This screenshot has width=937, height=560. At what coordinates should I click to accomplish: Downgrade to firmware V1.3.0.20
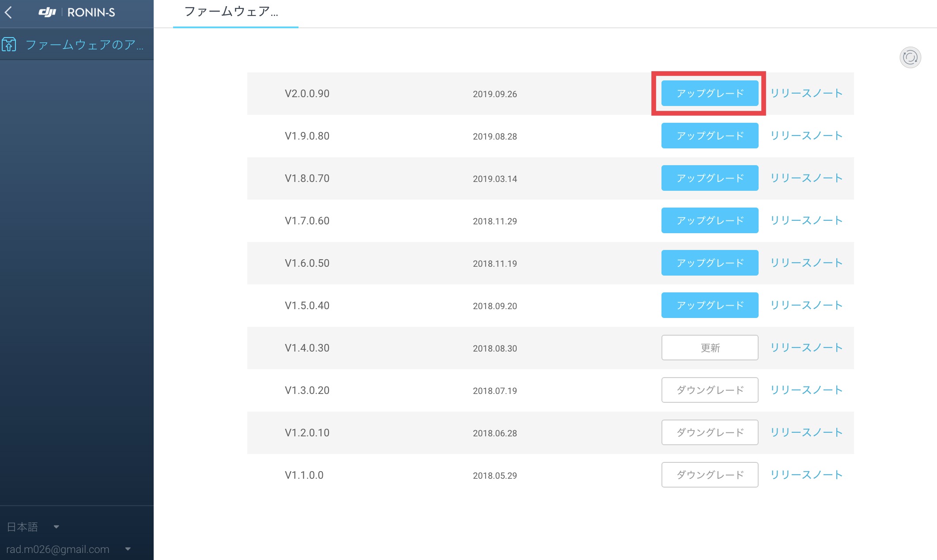pos(710,390)
